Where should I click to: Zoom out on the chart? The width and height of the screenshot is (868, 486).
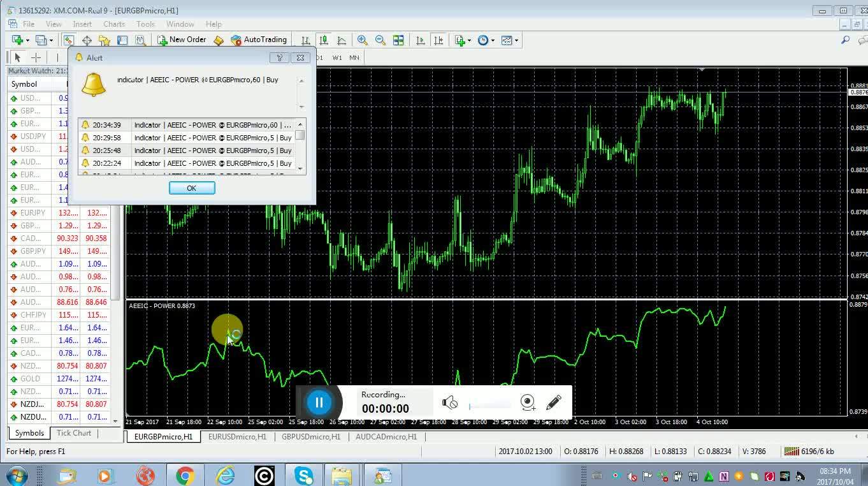coord(380,40)
